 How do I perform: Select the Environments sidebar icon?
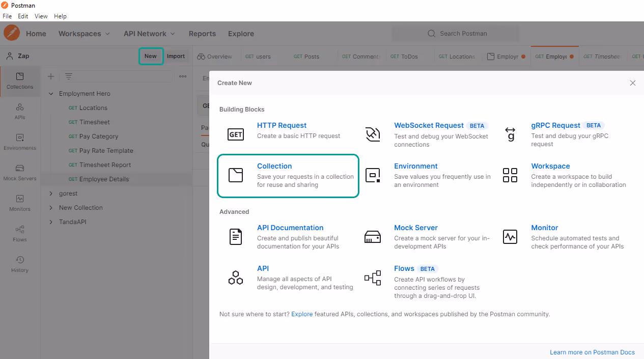point(20,142)
